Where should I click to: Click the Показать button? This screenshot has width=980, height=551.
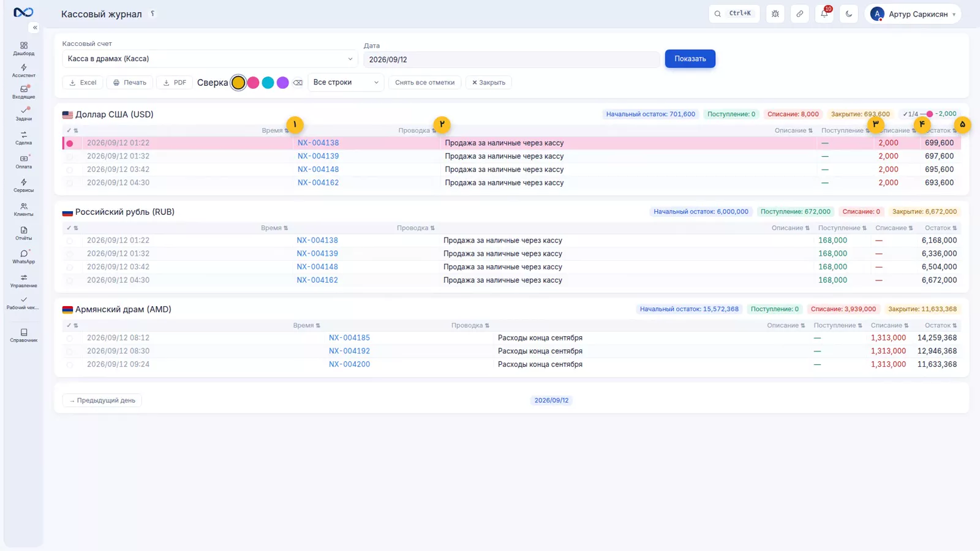tap(690, 59)
